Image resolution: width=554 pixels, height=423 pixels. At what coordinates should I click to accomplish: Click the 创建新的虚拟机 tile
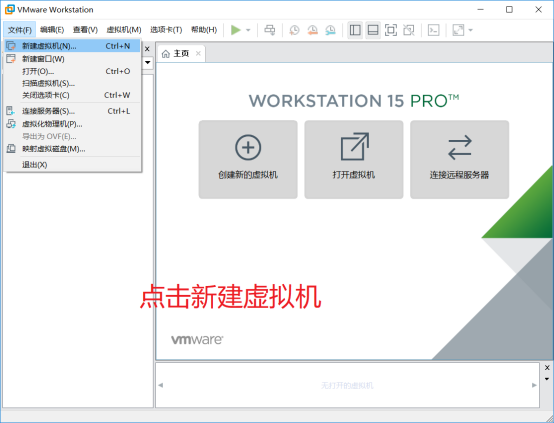click(x=248, y=159)
